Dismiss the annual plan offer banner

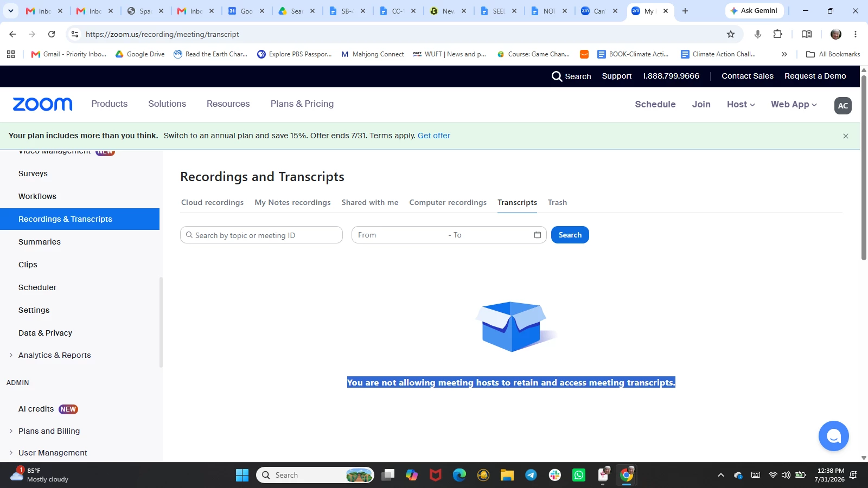pyautogui.click(x=845, y=136)
